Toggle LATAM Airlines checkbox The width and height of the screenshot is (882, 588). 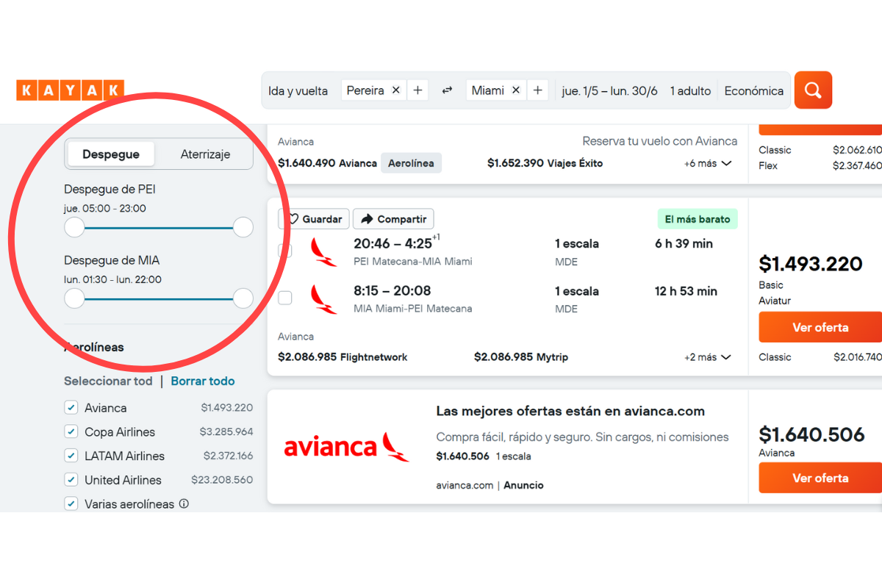pos(71,456)
